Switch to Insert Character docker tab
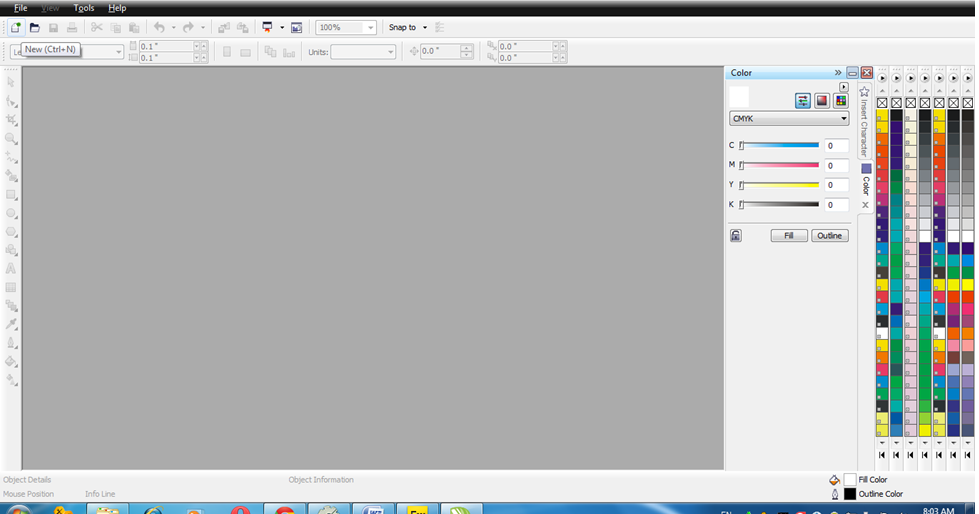This screenshot has height=514, width=979. pos(865,122)
